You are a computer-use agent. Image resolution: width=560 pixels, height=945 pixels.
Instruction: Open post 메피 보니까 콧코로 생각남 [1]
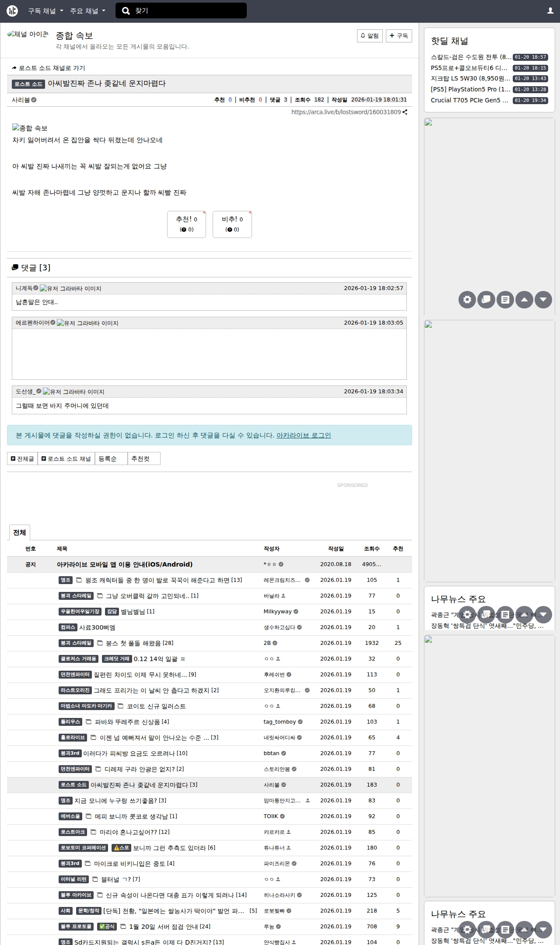(x=136, y=816)
